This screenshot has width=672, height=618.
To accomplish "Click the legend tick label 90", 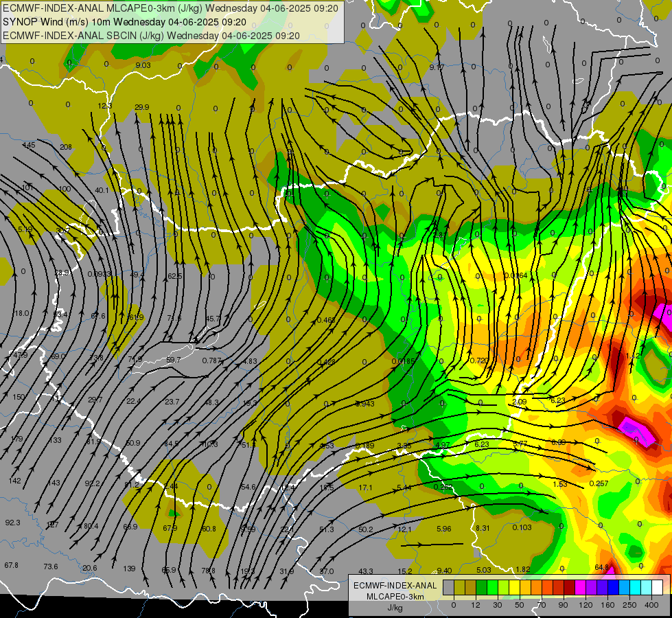I will point(563,605).
